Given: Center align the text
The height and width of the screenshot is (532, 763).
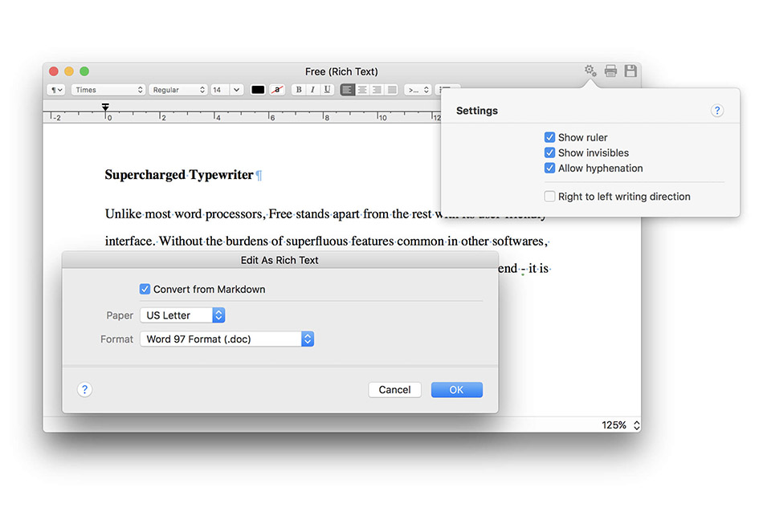Looking at the screenshot, I should 362,90.
